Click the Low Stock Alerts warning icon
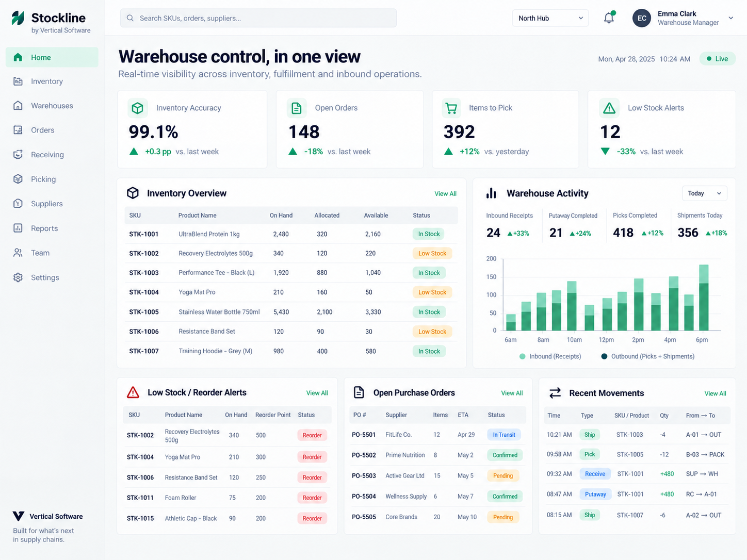 point(609,108)
